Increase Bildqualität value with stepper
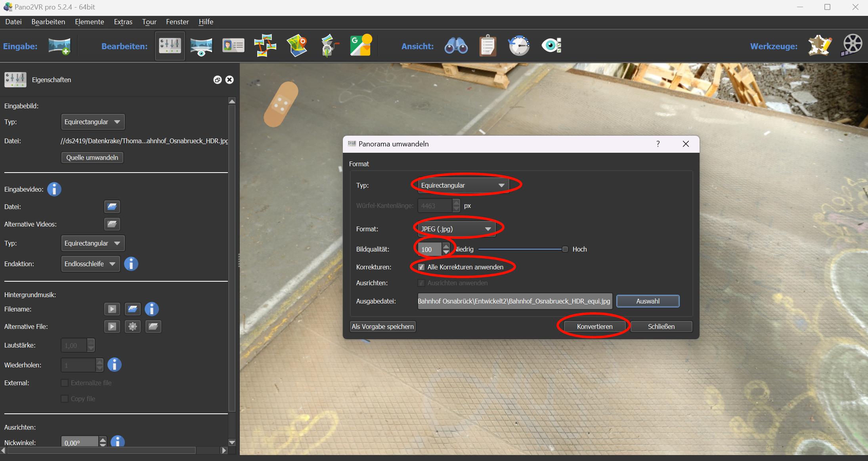 tap(446, 246)
